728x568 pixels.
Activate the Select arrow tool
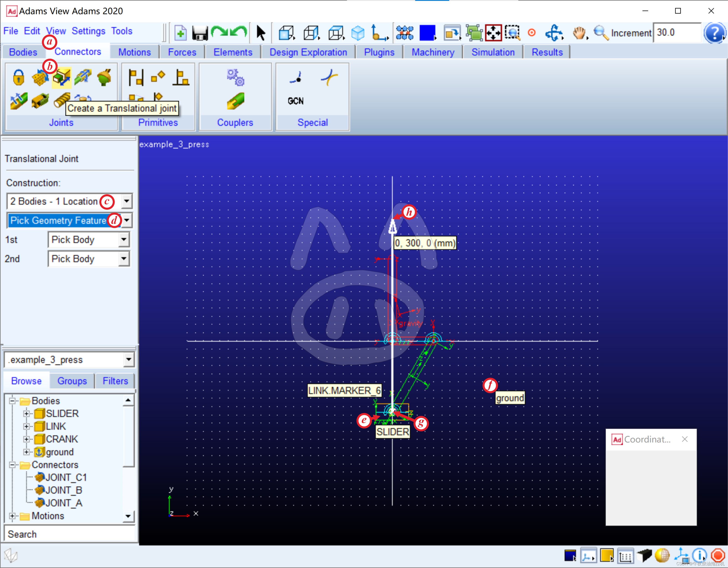[x=261, y=33]
